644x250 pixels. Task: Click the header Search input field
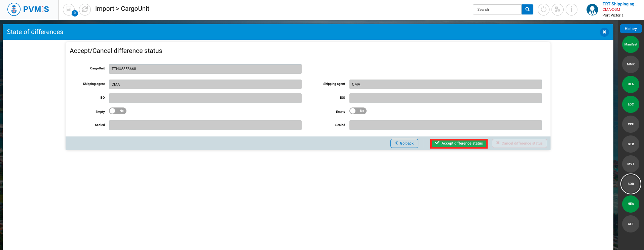(497, 9)
